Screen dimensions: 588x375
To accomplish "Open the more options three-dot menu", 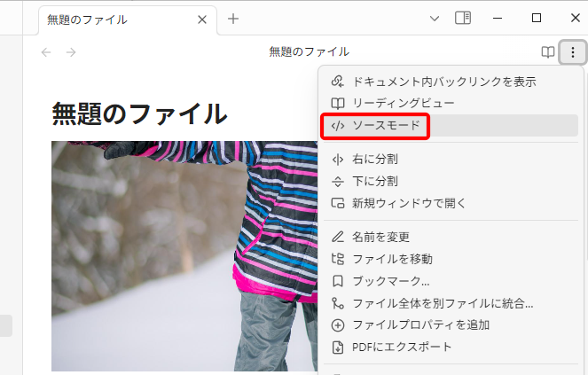I will pos(572,52).
